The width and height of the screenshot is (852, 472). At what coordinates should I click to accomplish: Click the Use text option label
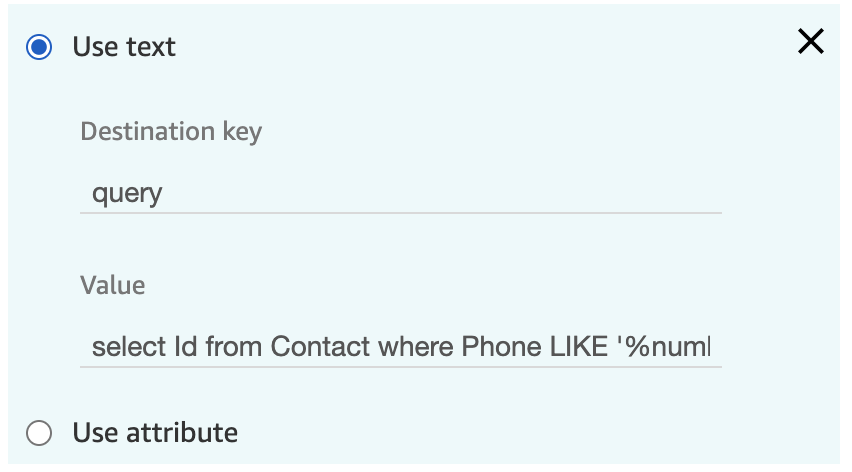point(124,47)
